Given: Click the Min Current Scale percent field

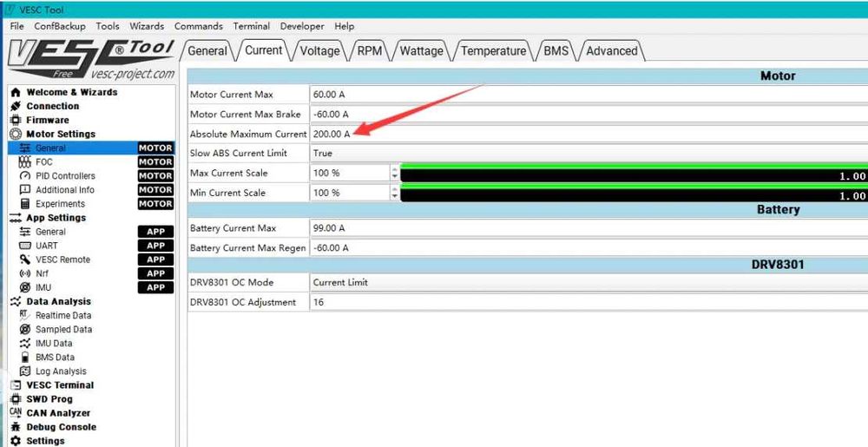Looking at the screenshot, I should pos(351,193).
